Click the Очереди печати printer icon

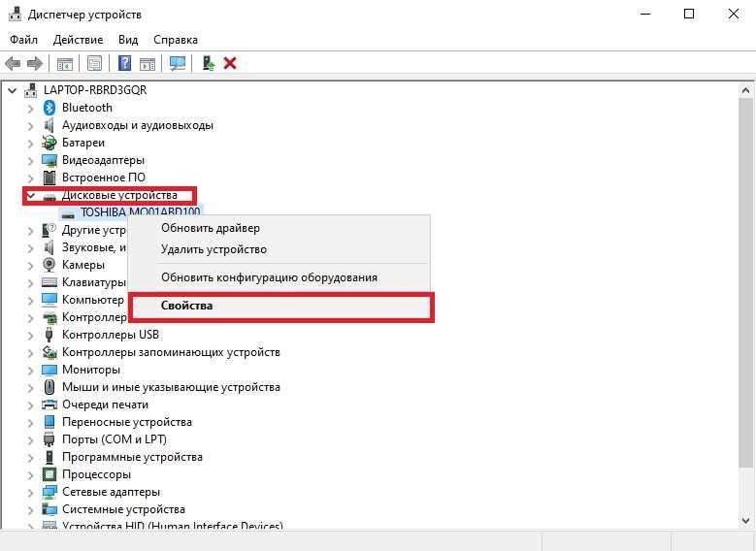(x=49, y=405)
